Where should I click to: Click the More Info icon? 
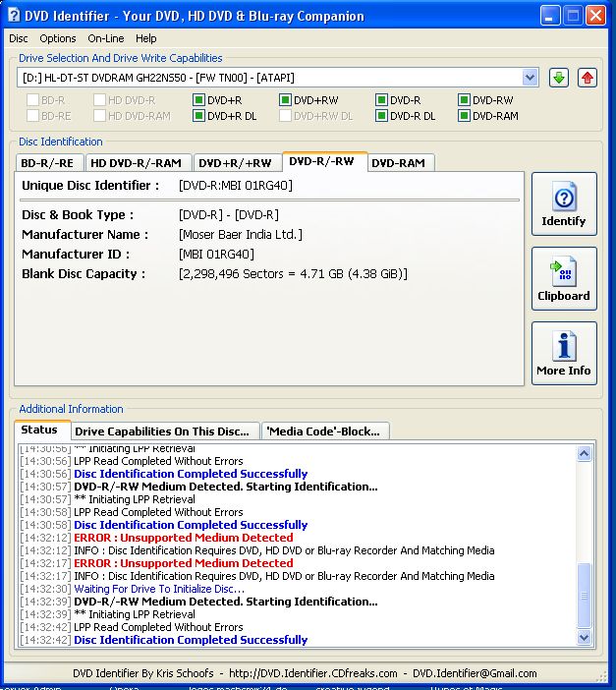[564, 346]
